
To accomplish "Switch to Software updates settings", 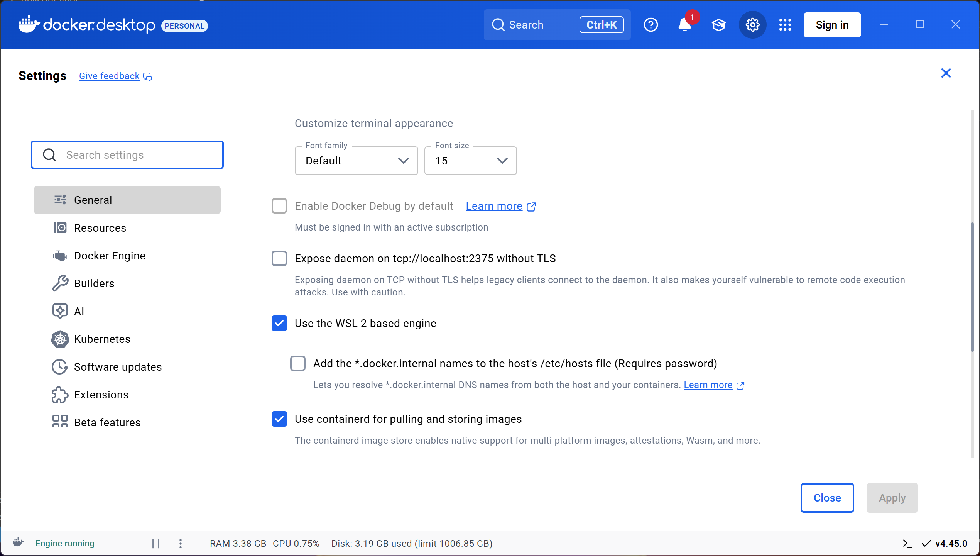I will pos(127,366).
